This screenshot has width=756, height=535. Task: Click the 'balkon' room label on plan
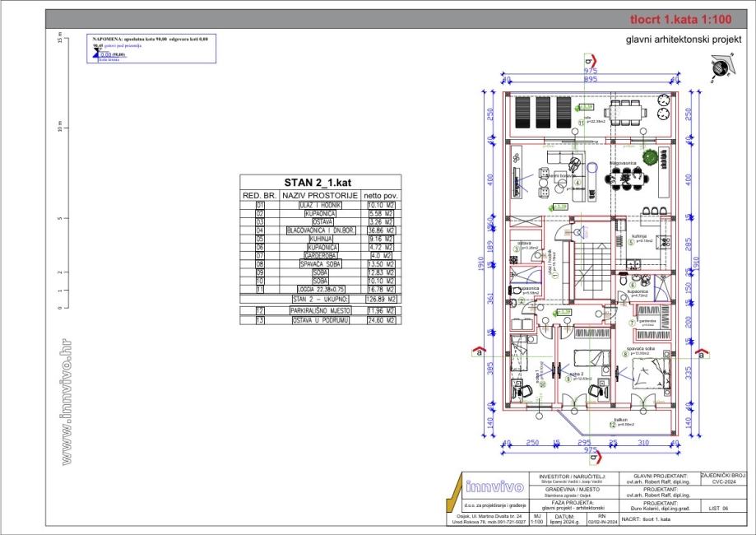(621, 420)
